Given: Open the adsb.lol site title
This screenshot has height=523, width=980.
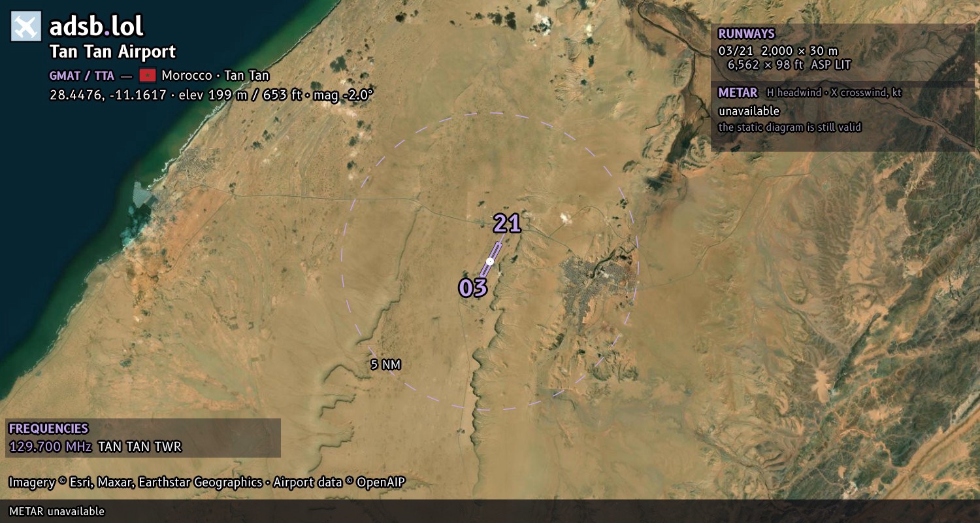Looking at the screenshot, I should 97,27.
